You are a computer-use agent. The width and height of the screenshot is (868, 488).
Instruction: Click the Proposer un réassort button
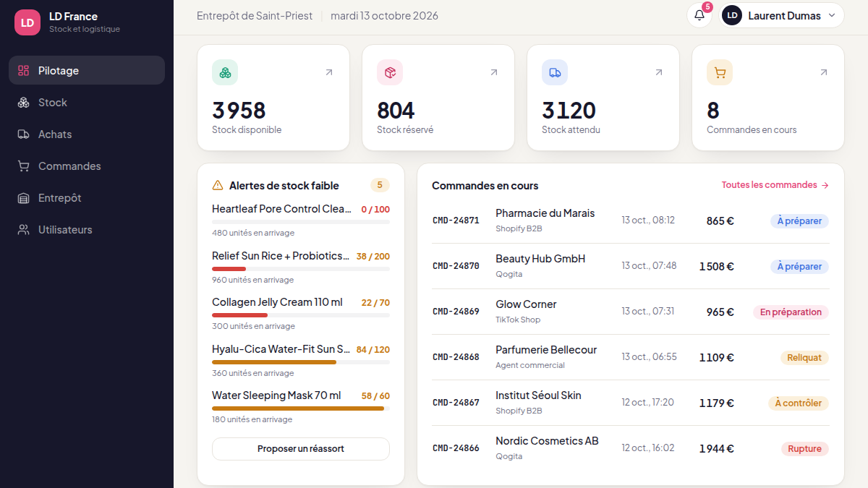301,449
